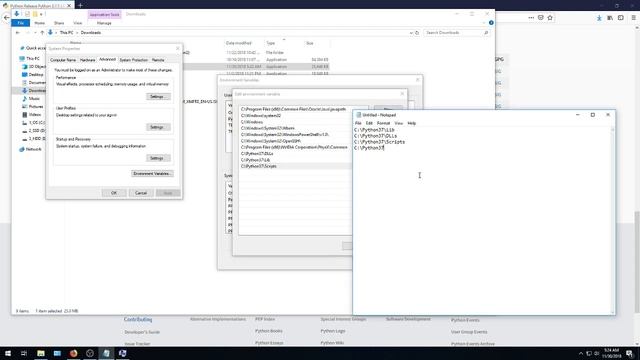
Task: Select Pictures folder in Explorer sidebar
Action: 33,107
